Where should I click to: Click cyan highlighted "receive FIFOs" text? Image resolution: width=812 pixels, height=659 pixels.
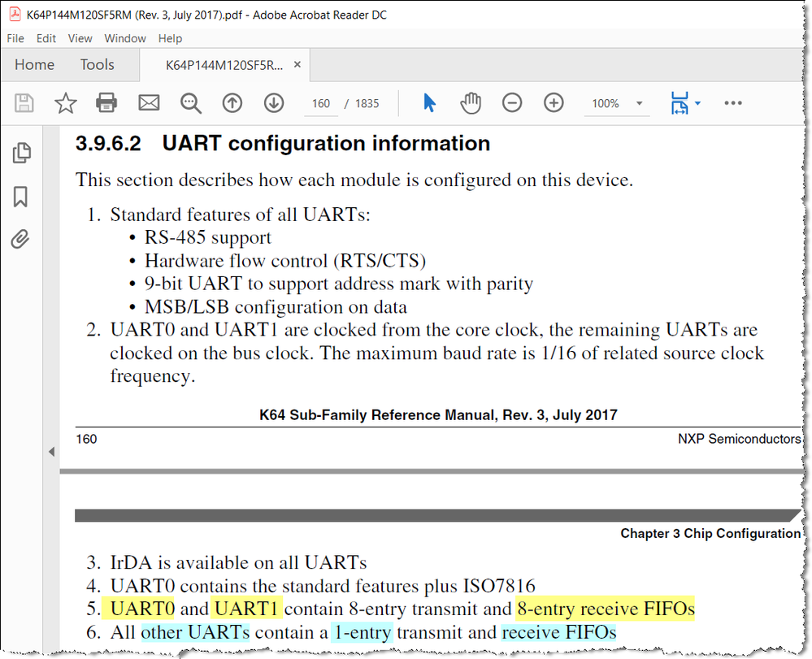click(x=558, y=632)
